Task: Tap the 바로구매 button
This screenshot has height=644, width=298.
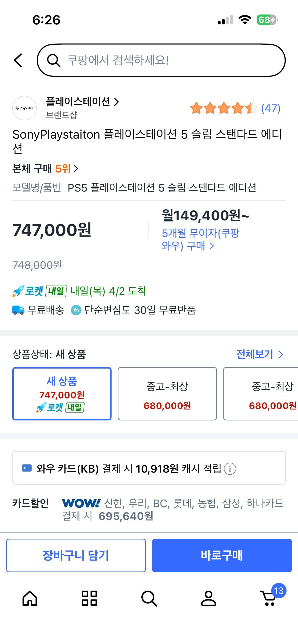Action: (222, 555)
